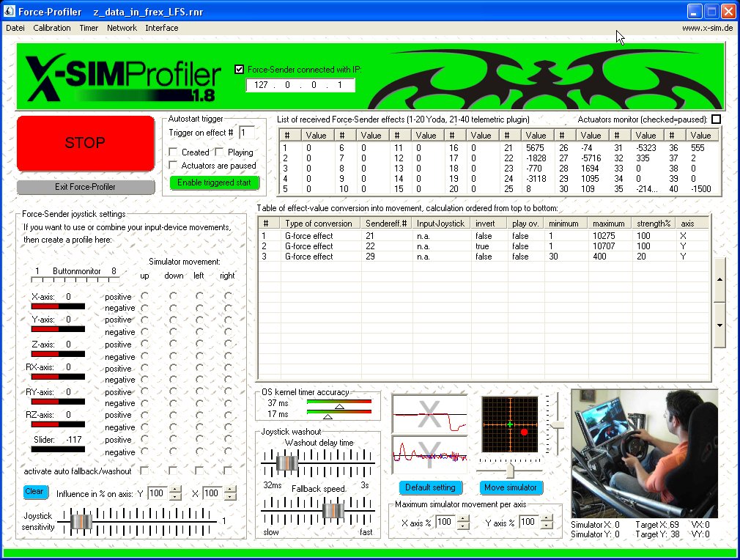Click received effect value 5675
Screen dimensions: 740x560
tap(535, 148)
